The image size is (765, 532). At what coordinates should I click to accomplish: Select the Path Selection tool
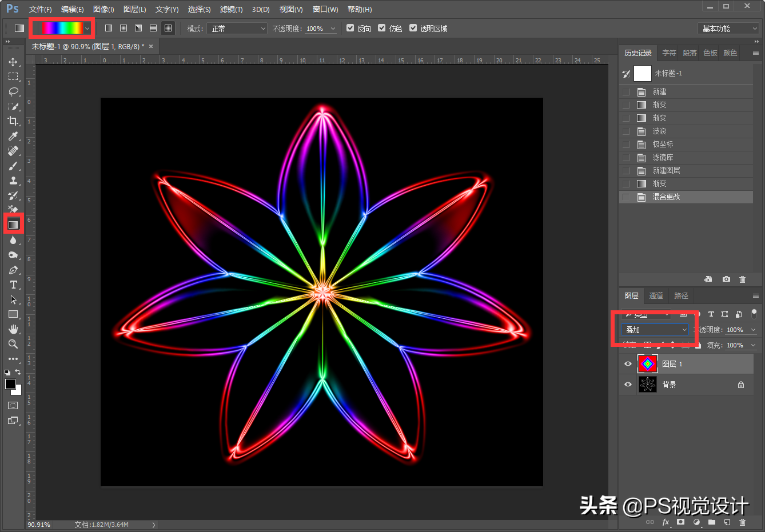[x=13, y=299]
